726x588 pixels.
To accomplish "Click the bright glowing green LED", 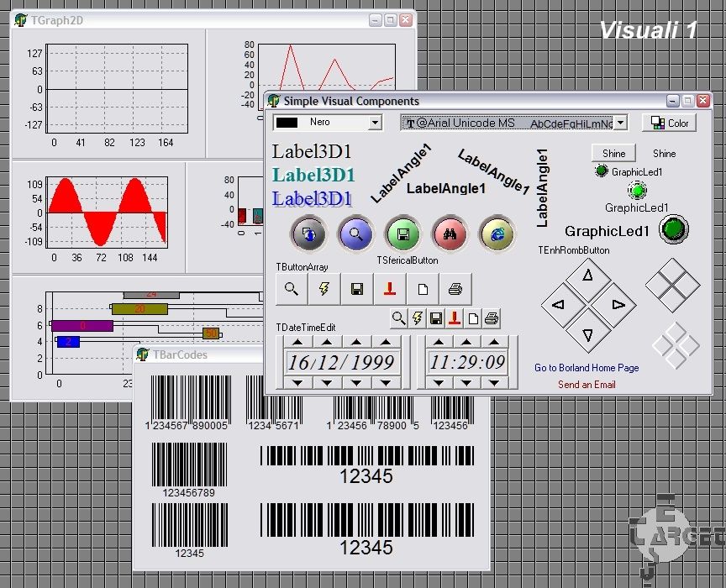I will click(x=638, y=190).
